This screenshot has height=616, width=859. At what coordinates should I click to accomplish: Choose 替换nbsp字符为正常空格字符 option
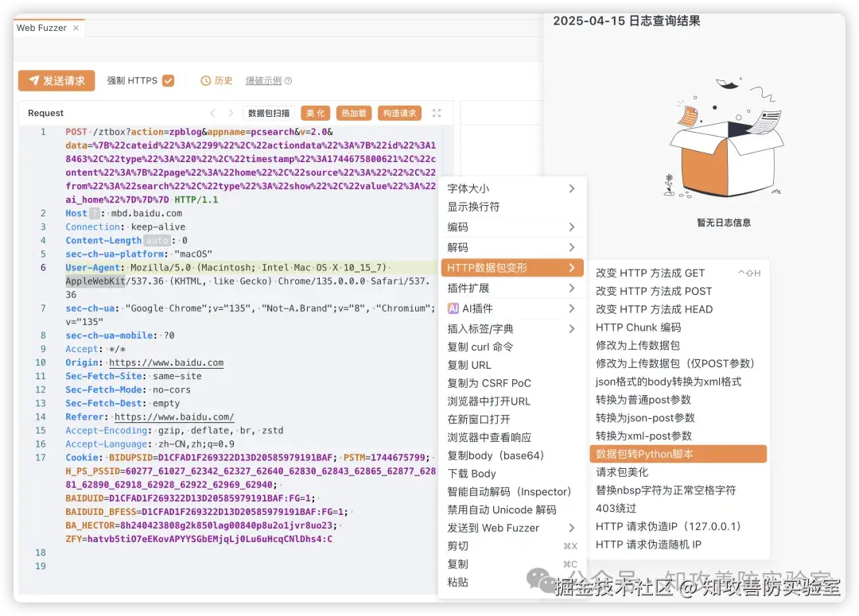click(678, 490)
